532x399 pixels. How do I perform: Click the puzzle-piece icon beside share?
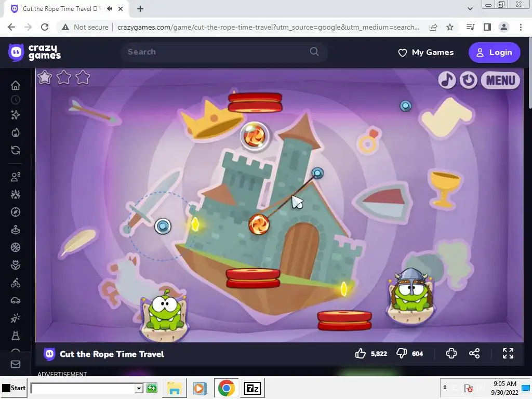click(451, 353)
